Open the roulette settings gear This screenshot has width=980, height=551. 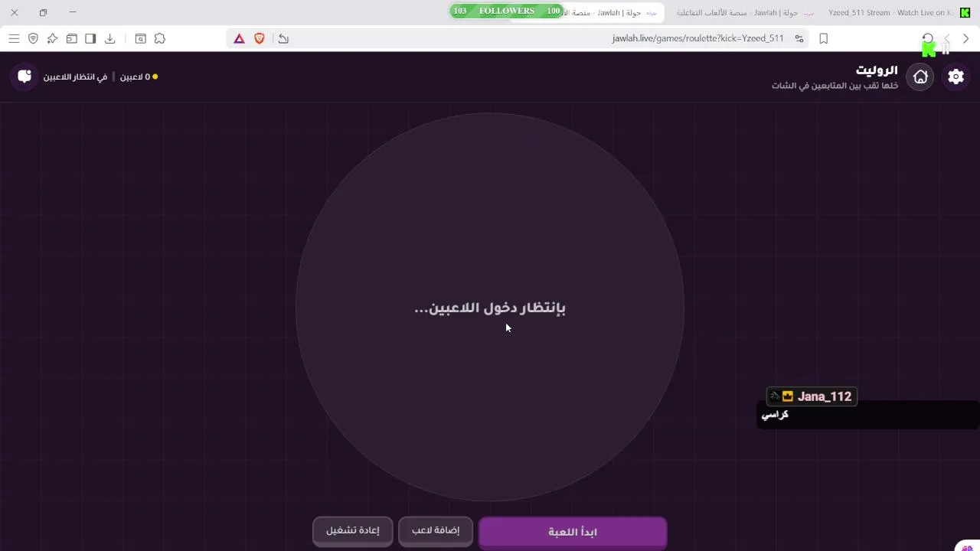tap(955, 77)
